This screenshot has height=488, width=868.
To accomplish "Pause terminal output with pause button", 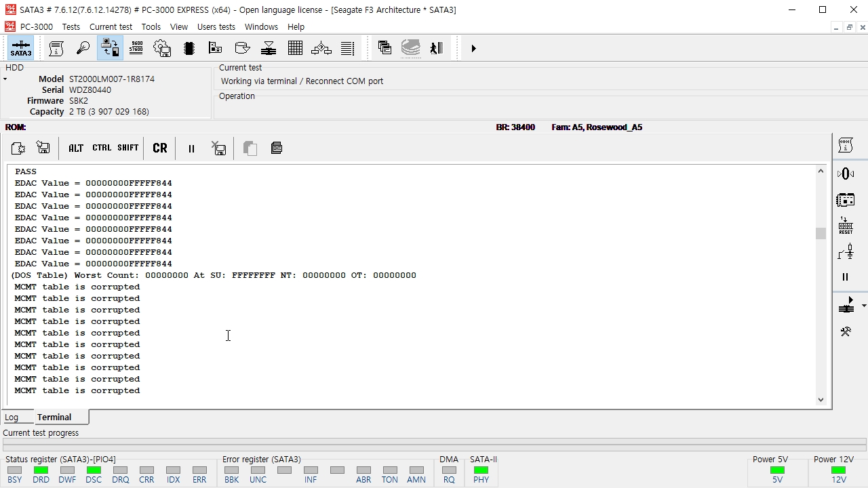I will coord(191,148).
